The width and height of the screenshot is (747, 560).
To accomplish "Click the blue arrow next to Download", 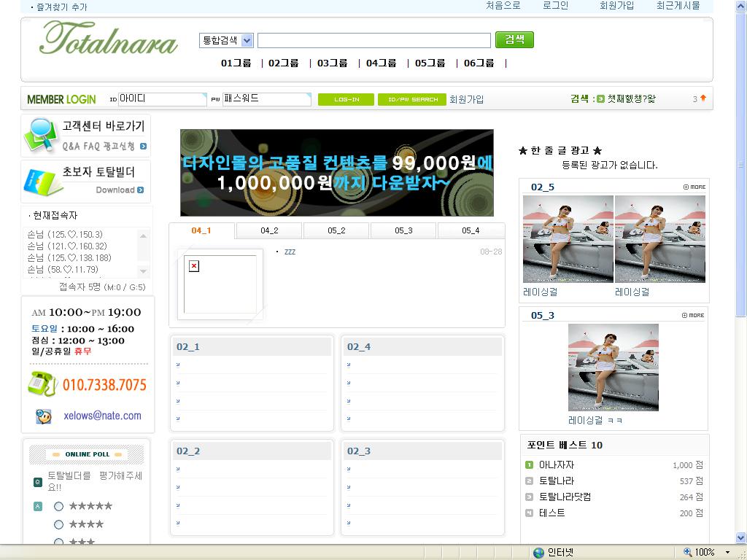I will tap(141, 190).
